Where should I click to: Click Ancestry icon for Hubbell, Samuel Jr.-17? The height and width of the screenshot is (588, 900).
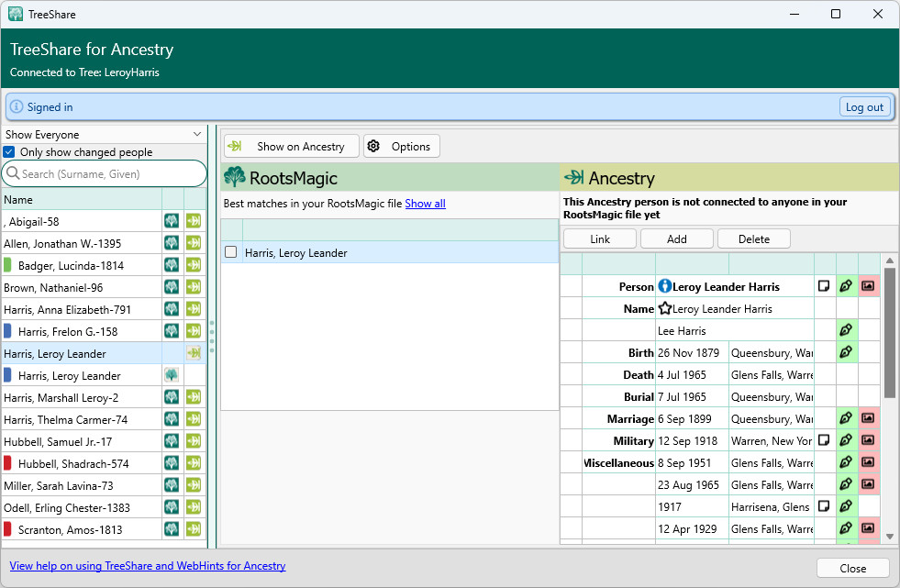click(x=194, y=441)
